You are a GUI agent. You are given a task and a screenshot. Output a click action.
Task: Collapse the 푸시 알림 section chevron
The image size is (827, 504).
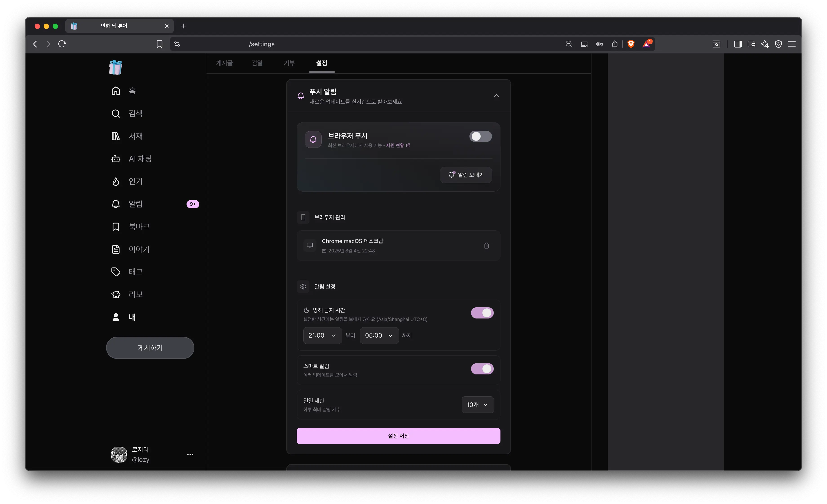pyautogui.click(x=496, y=96)
